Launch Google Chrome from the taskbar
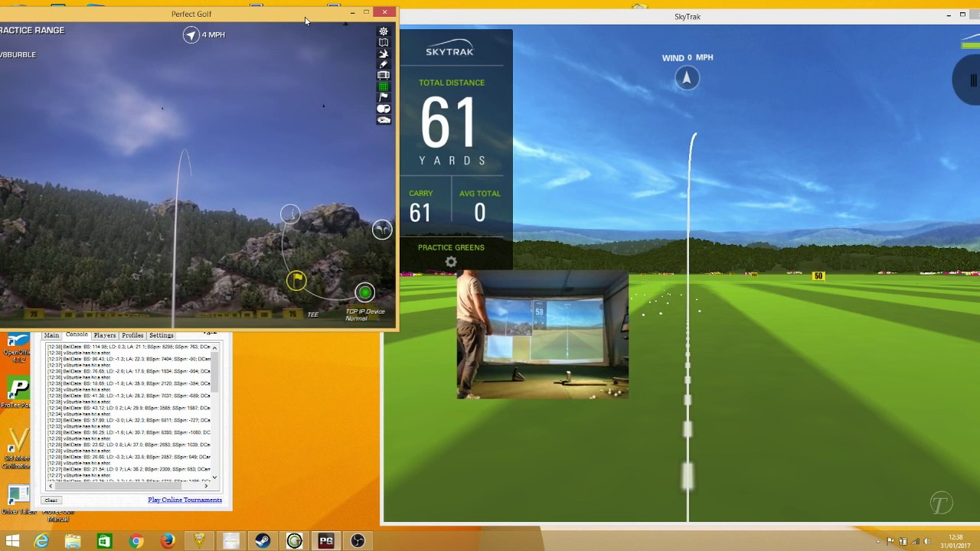The width and height of the screenshot is (980, 551). [136, 541]
